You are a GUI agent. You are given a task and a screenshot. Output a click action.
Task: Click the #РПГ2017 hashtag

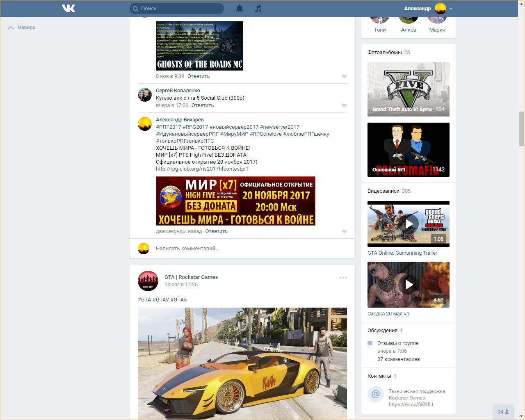coord(168,127)
